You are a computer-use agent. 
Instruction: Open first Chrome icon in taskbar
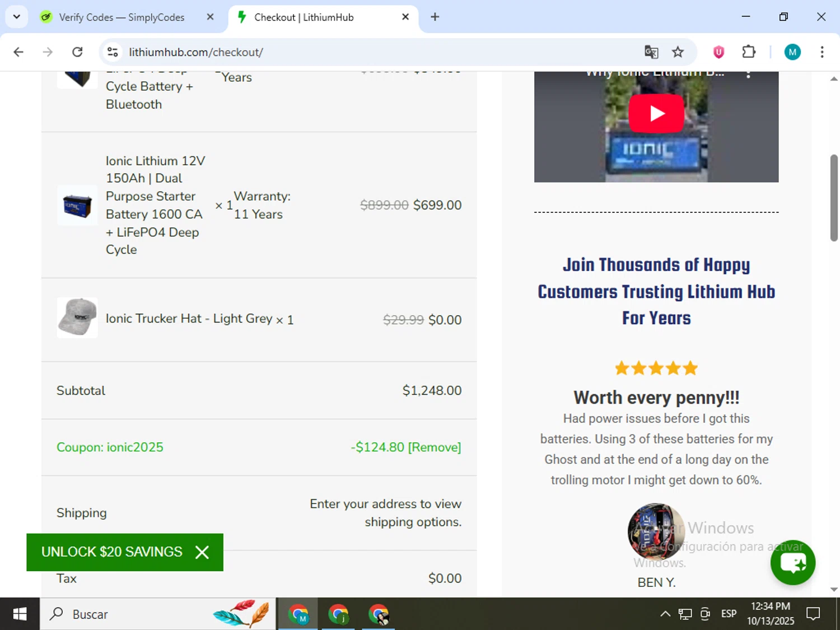coord(298,614)
